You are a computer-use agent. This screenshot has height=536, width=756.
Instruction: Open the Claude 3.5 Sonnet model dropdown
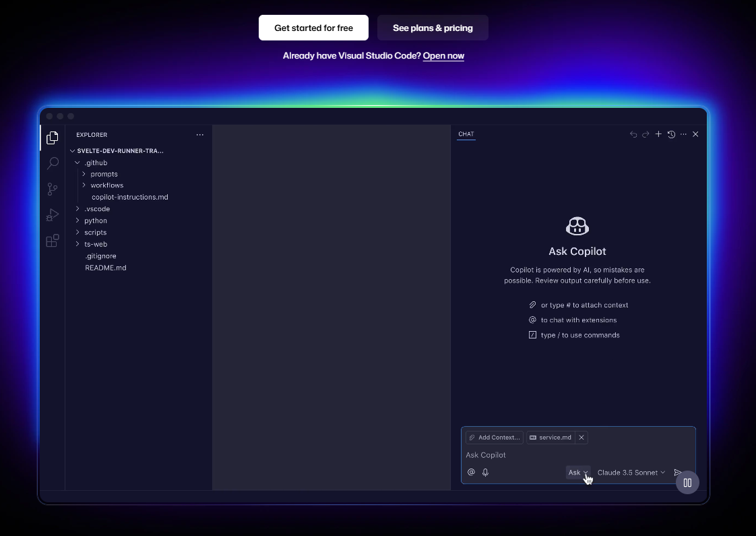[631, 473]
